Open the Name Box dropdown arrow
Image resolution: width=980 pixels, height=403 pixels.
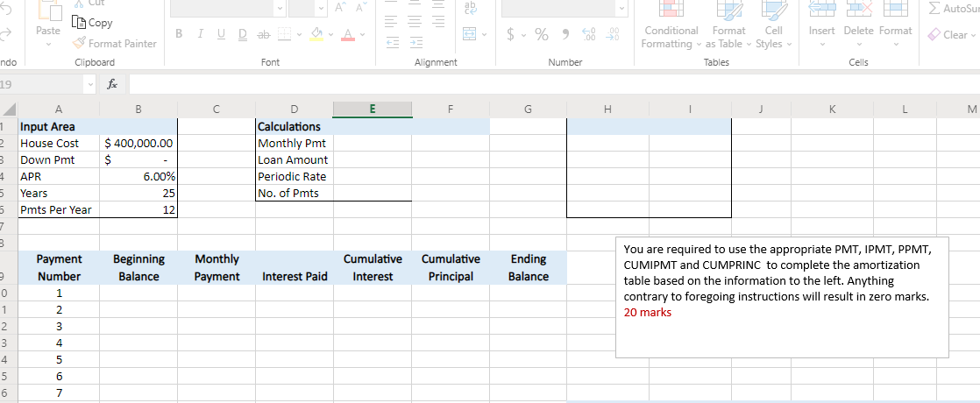pos(92,84)
